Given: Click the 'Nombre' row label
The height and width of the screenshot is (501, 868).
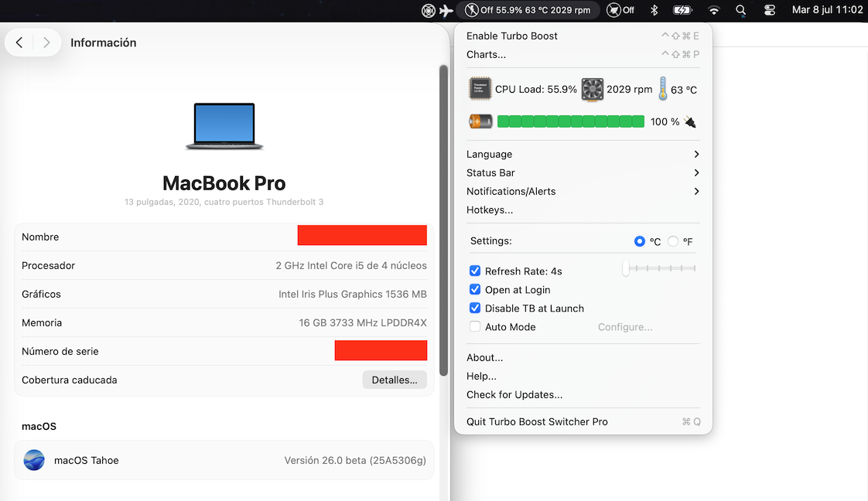Looking at the screenshot, I should point(40,237).
